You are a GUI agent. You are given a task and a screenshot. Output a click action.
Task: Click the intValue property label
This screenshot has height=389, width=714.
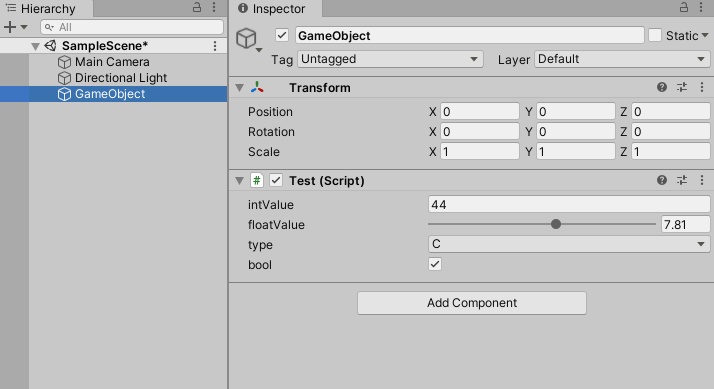(x=270, y=205)
